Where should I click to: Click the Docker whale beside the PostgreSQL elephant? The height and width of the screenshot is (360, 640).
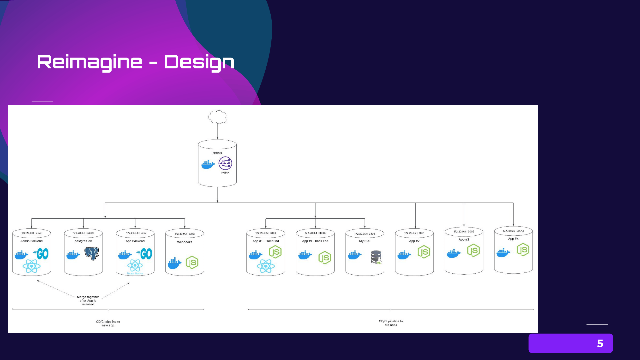[x=73, y=255]
